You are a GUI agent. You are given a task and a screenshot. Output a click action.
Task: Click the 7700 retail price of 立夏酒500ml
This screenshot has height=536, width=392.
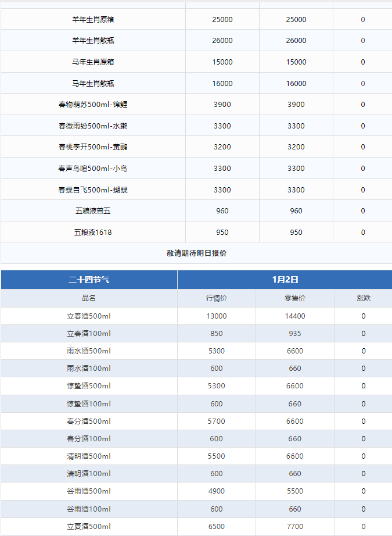(295, 527)
